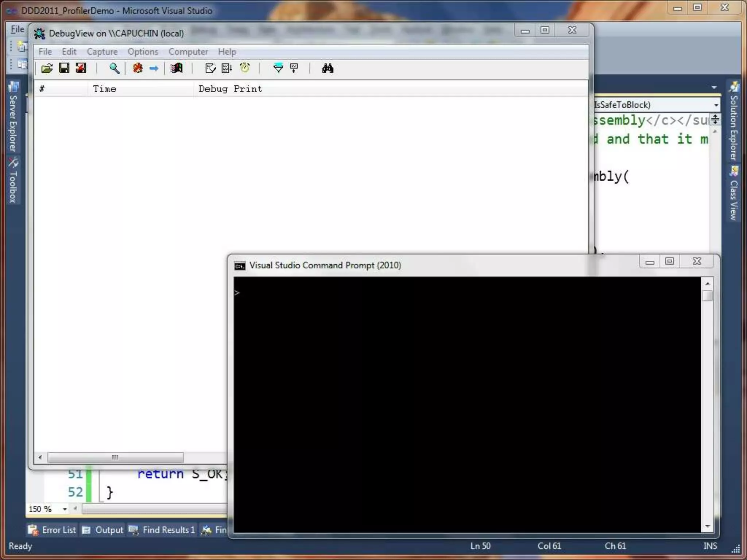The image size is (747, 560).
Task: Toggle capture with the magnifying glass icon
Action: tap(114, 68)
